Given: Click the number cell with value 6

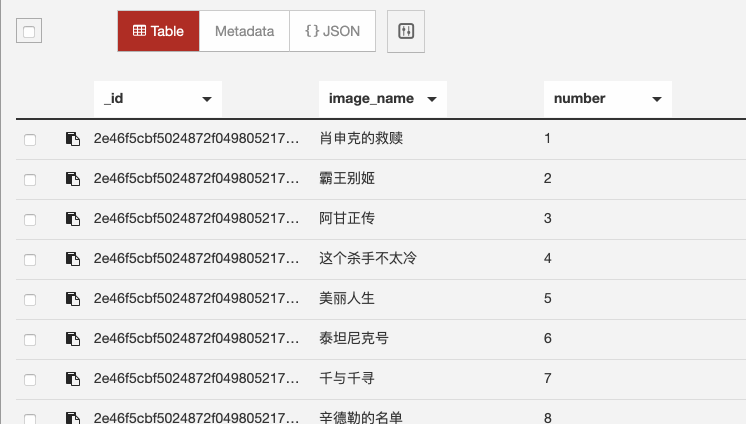Looking at the screenshot, I should click(x=548, y=338).
